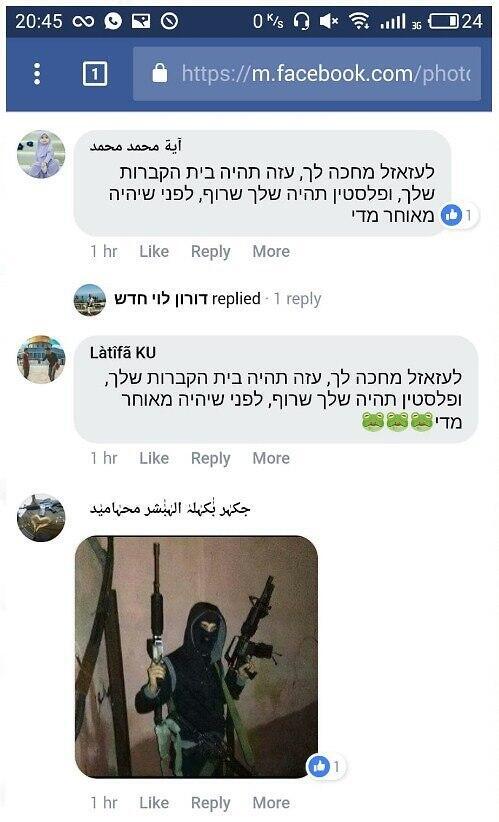
Task: Expand the 1 reply thread
Action: tap(297, 299)
